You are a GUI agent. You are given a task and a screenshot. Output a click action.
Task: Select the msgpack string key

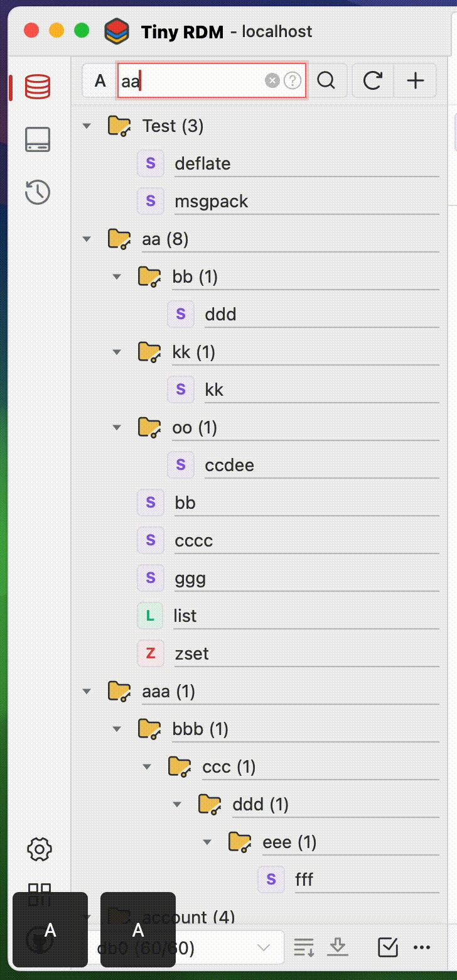point(211,202)
